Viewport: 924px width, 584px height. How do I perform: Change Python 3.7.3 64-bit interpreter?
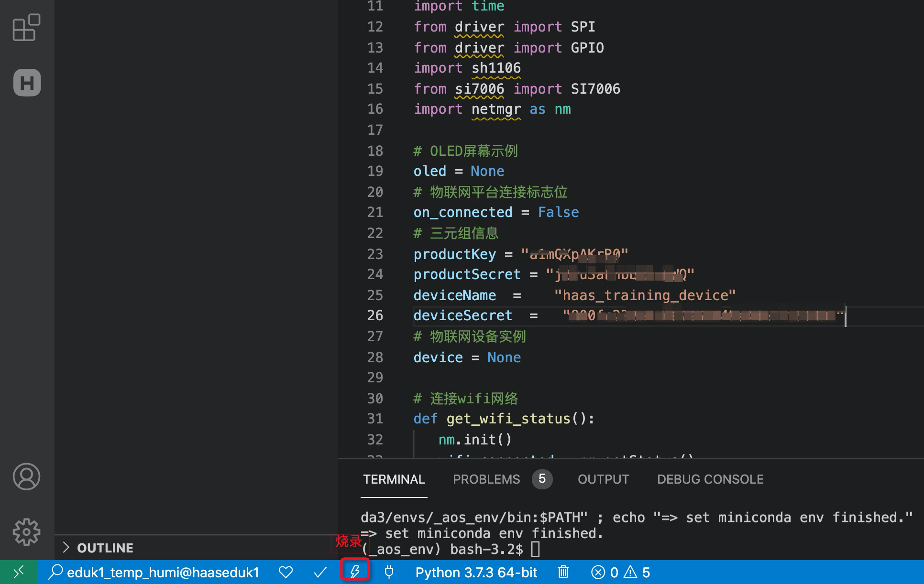[476, 572]
